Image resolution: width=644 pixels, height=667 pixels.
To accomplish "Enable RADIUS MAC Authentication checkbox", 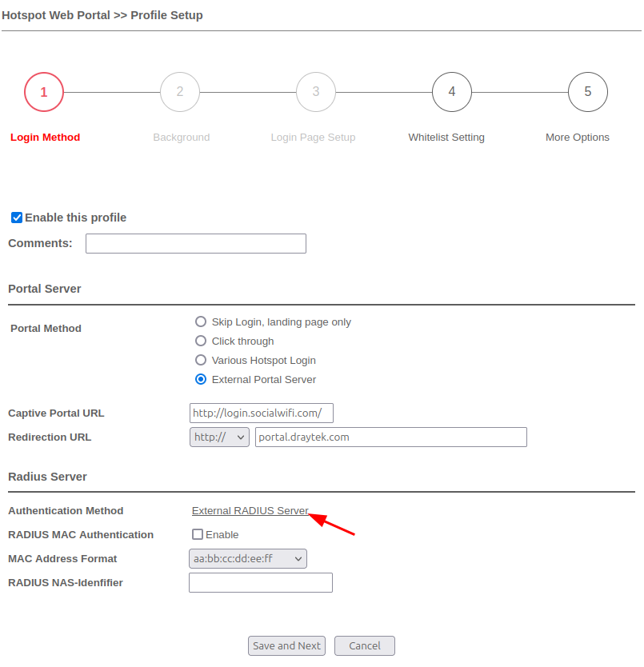I will tap(198, 534).
